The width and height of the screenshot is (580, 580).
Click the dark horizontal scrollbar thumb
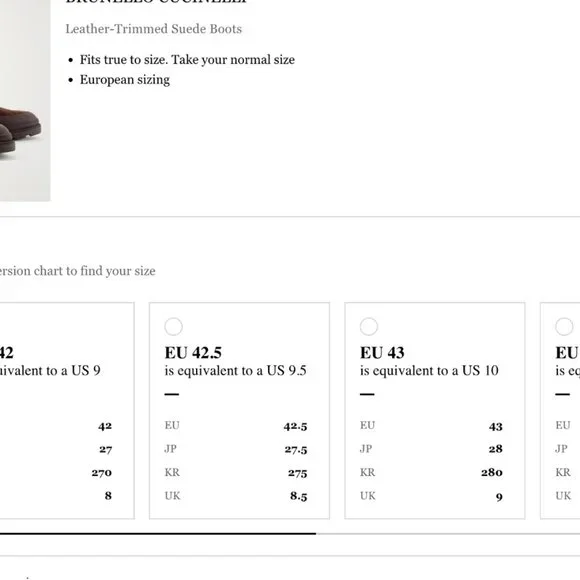click(158, 534)
